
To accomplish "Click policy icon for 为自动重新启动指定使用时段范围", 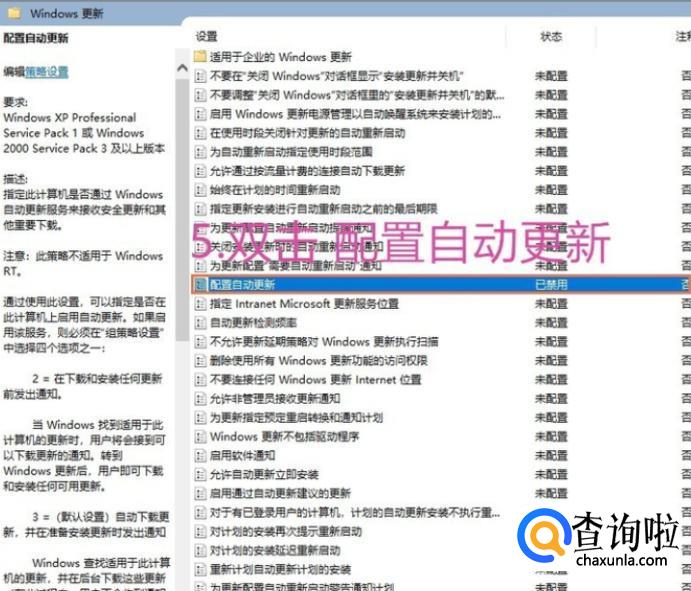I will [x=201, y=152].
